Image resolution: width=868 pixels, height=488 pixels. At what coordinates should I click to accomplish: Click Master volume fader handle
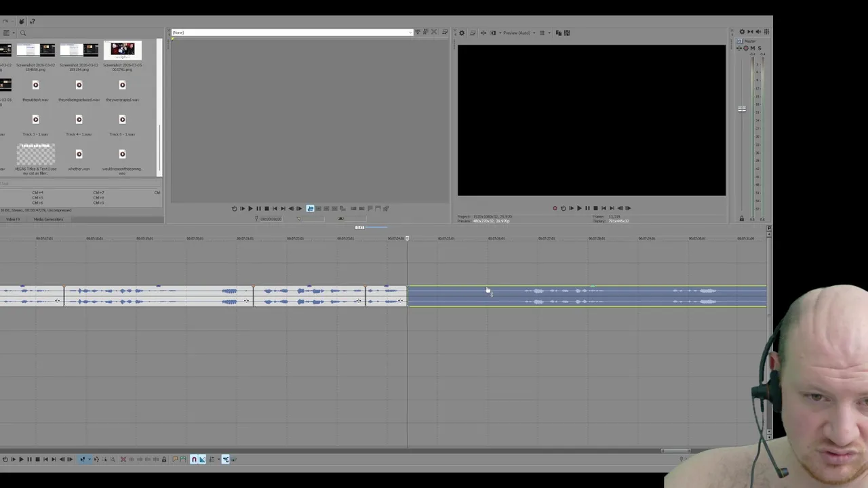(742, 108)
